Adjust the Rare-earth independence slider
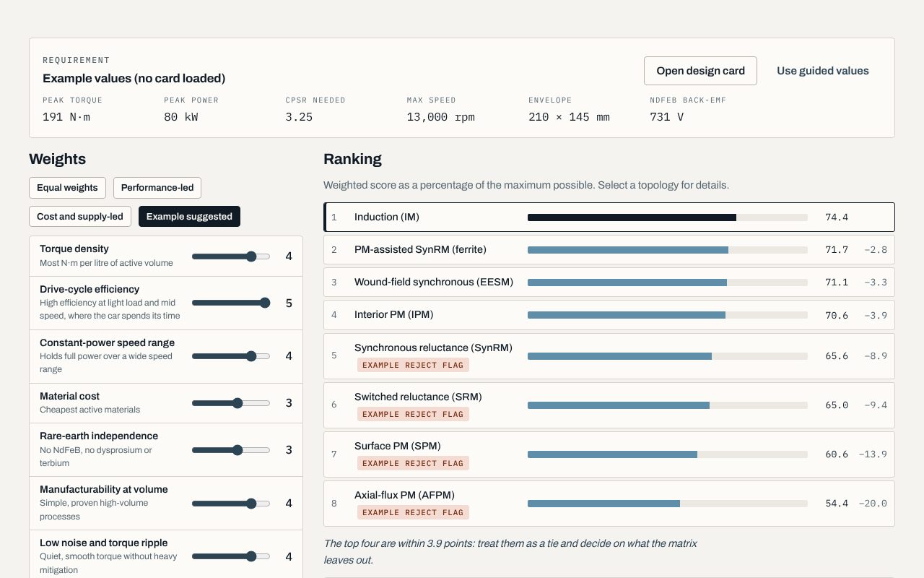Viewport: 924px width, 578px height. (x=231, y=450)
